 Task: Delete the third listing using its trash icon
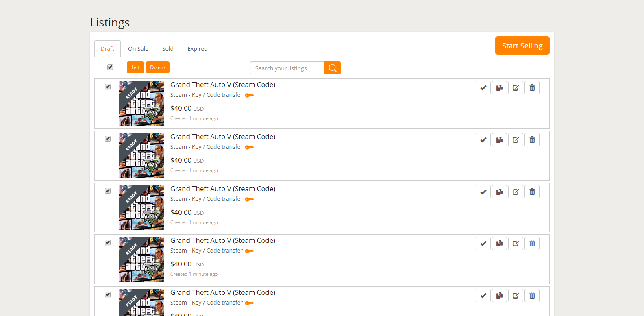point(532,192)
